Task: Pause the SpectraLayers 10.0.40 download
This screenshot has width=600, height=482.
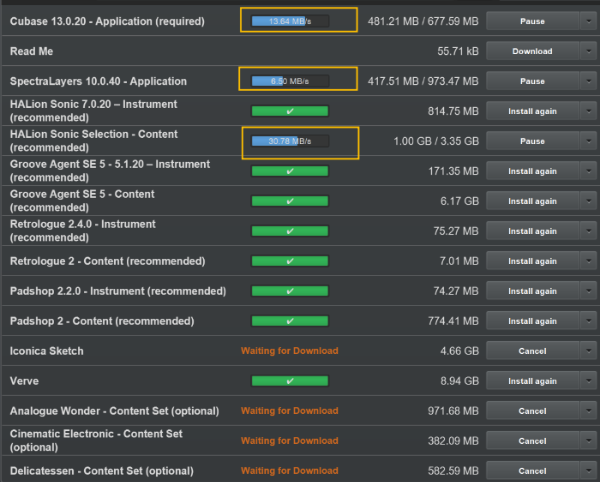Action: [x=532, y=81]
